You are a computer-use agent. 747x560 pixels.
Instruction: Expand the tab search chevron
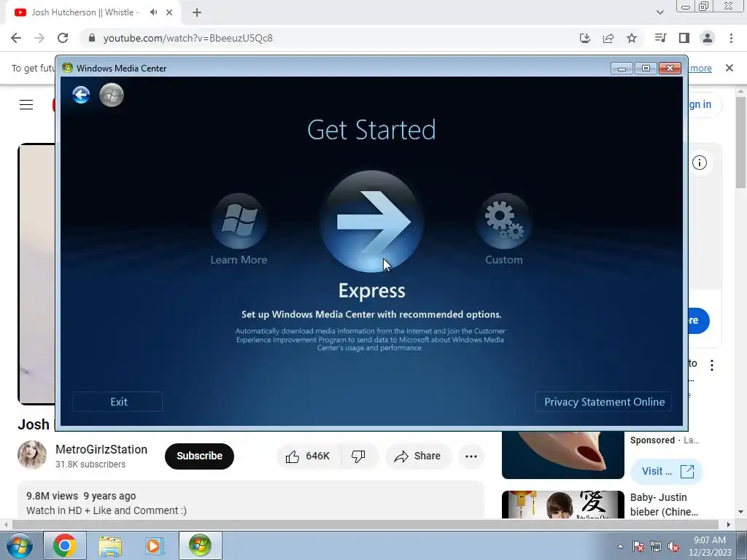pos(659,12)
